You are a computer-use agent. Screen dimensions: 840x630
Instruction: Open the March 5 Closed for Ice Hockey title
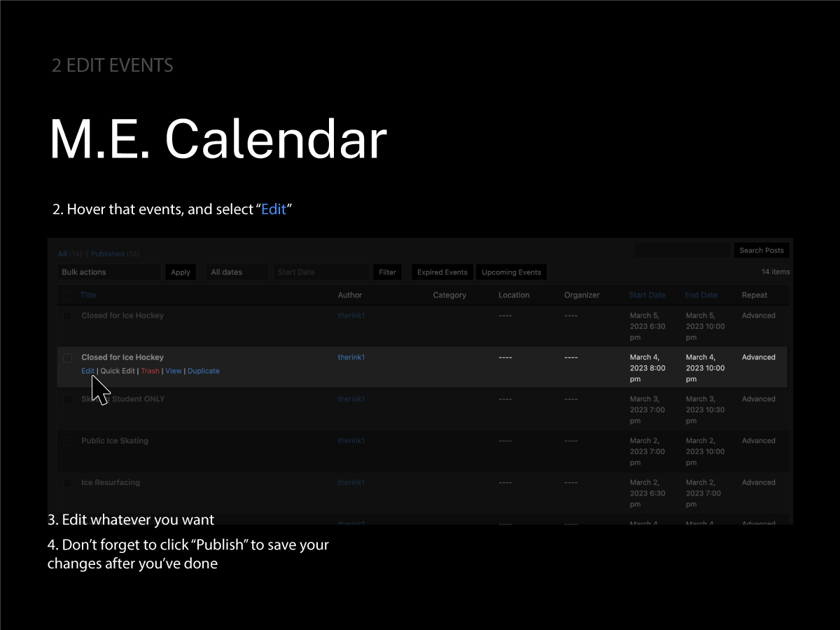click(x=122, y=316)
